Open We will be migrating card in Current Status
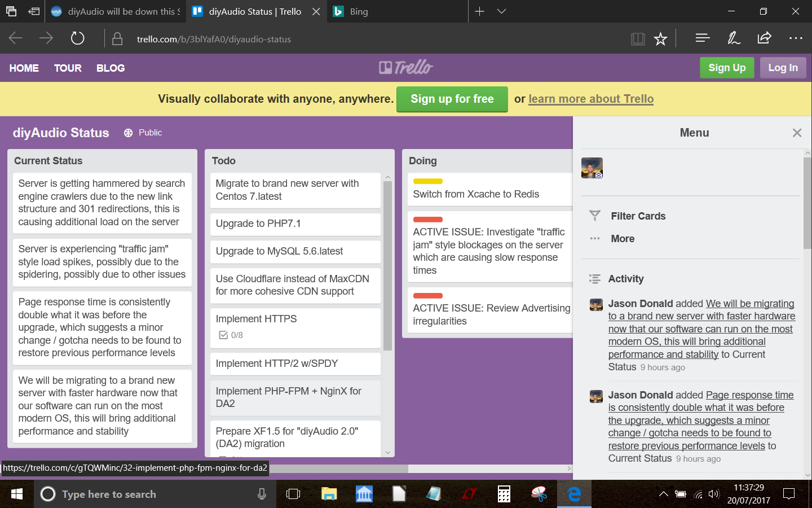812x508 pixels. (102, 406)
